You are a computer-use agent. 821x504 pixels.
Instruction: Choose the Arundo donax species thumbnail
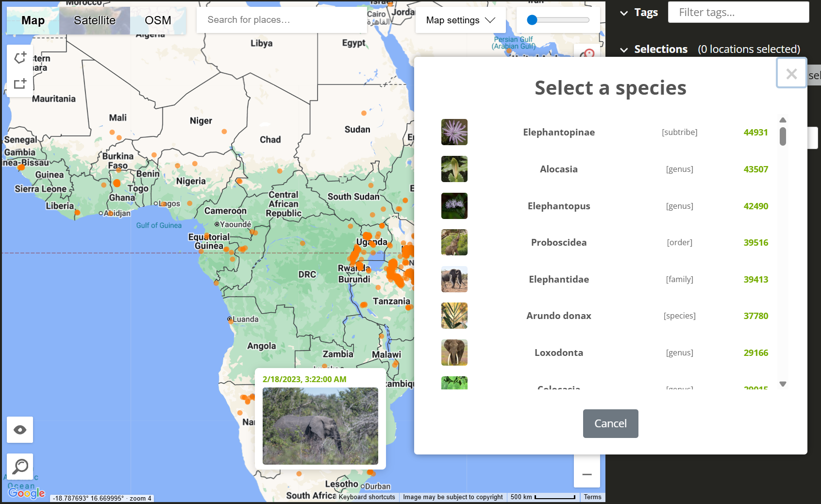point(454,316)
